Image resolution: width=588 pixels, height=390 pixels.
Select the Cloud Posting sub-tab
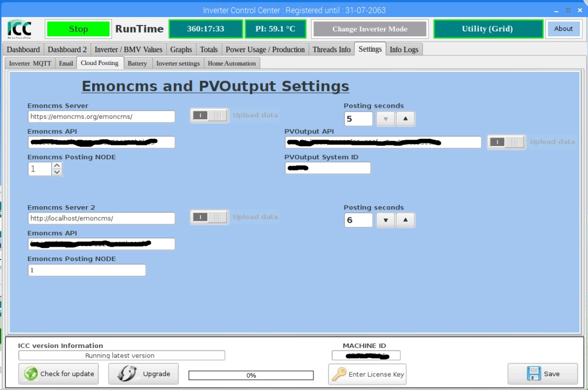(100, 63)
